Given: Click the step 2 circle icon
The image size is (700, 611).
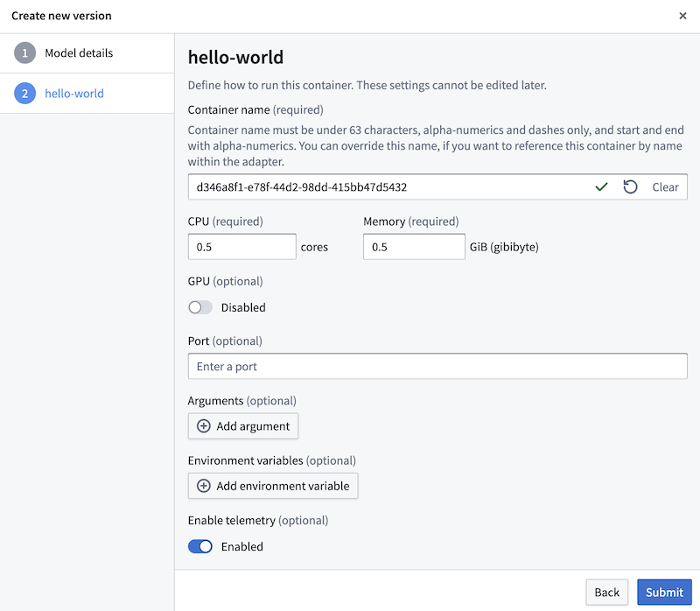Looking at the screenshot, I should pyautogui.click(x=25, y=94).
